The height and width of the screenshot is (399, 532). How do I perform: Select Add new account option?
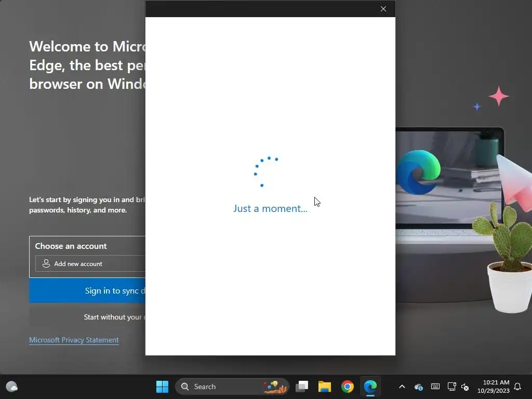point(90,263)
